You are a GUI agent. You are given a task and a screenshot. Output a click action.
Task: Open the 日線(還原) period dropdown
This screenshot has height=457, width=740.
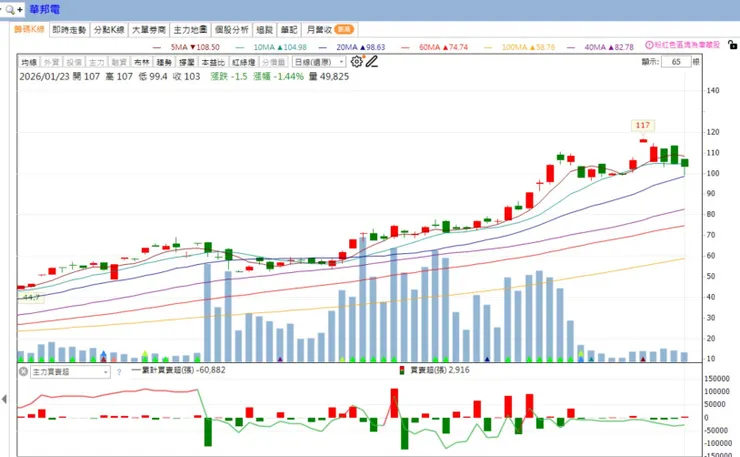click(x=319, y=62)
